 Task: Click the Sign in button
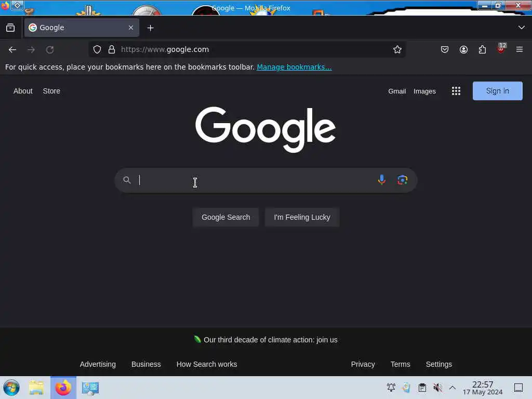(x=497, y=91)
